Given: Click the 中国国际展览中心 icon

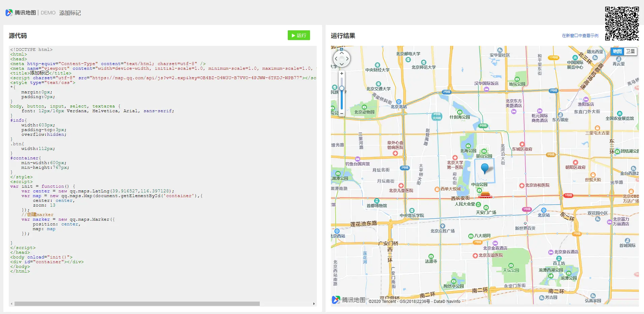Looking at the screenshot, I should [575, 58].
